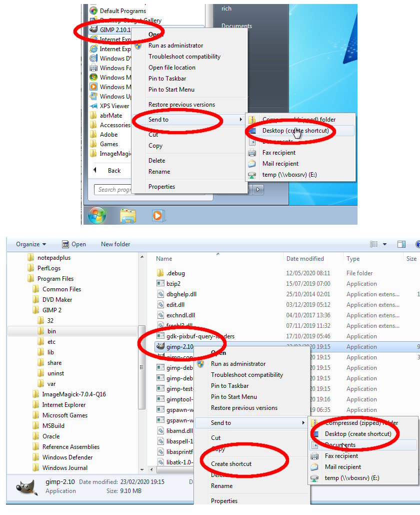Click the libamd.dll file icon
This screenshot has height=515, width=420.
pyautogui.click(x=160, y=430)
